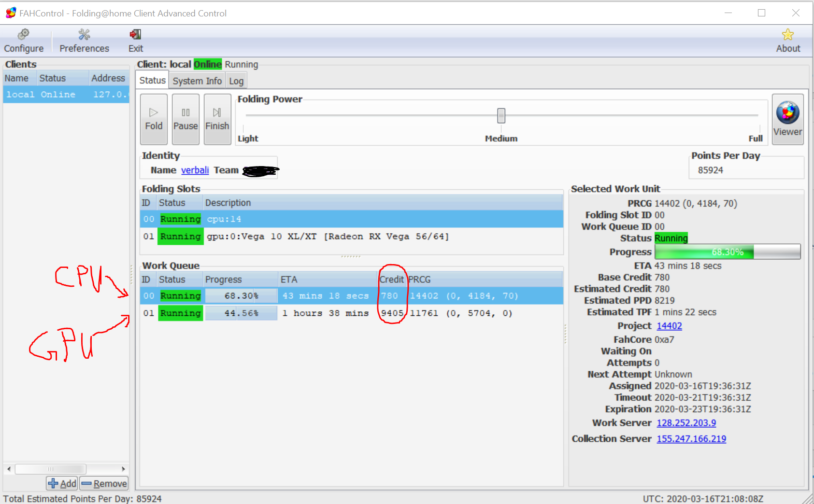This screenshot has height=504, width=814.
Task: Click the clients list horizontal scrollbar thumb
Action: [51, 469]
